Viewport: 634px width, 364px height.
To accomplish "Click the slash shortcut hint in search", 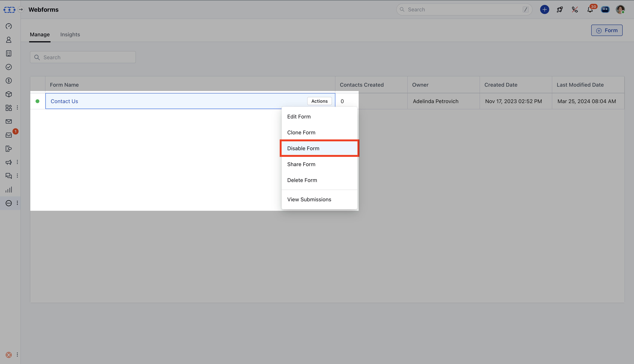I will (526, 9).
